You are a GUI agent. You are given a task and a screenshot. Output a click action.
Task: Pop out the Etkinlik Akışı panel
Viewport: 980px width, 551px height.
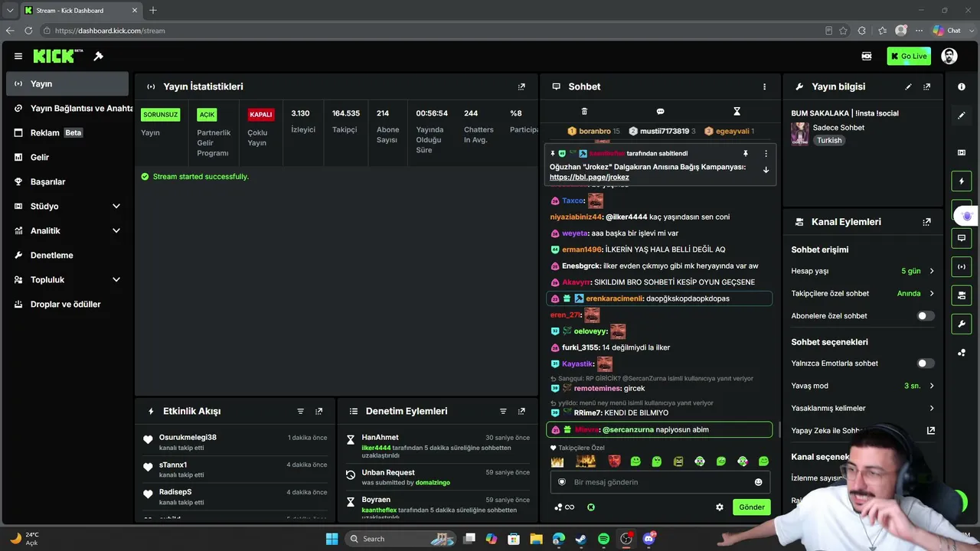(318, 411)
